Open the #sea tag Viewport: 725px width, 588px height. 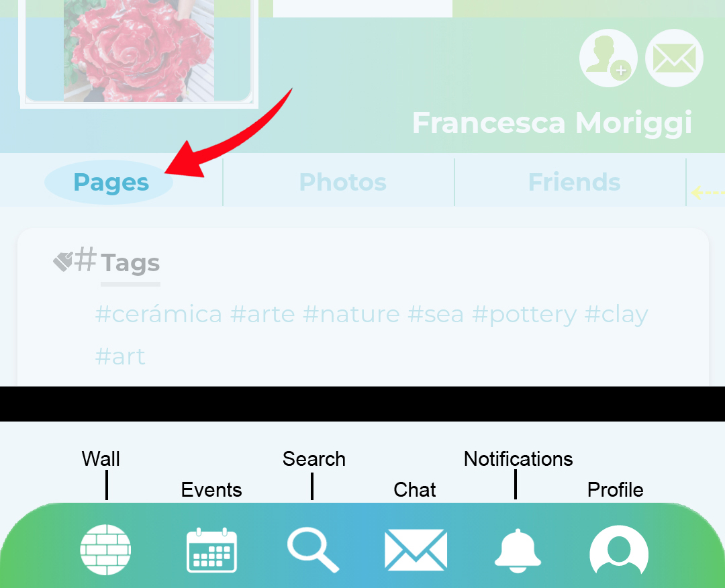coord(436,314)
